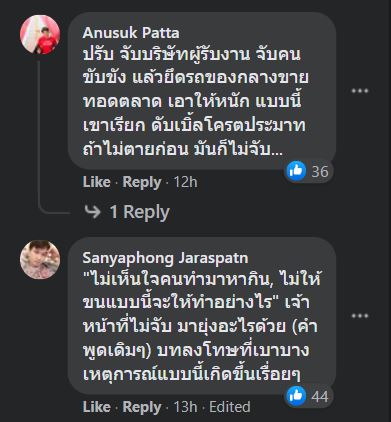Reply to Anusuk Patta's comment
Image resolution: width=391 pixels, height=422 pixels.
142,183
